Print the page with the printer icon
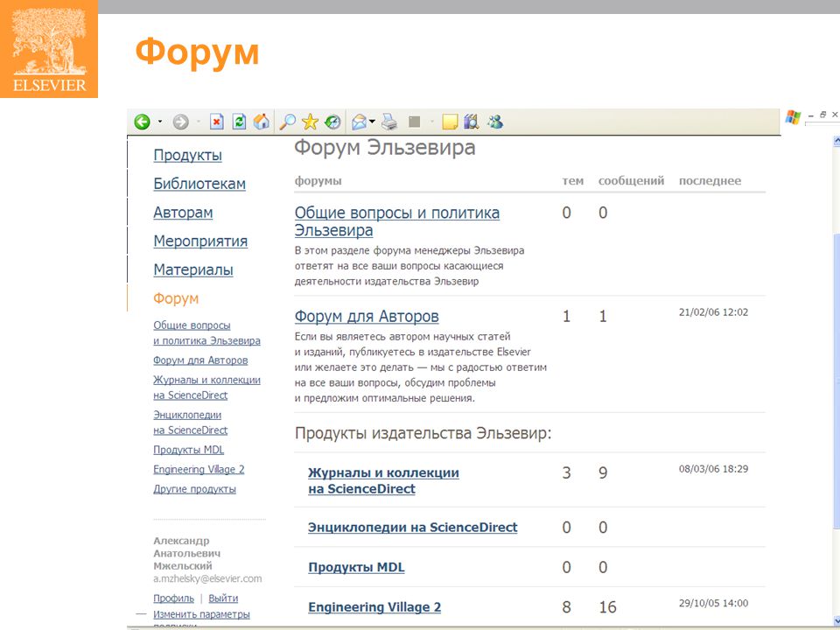 389,122
